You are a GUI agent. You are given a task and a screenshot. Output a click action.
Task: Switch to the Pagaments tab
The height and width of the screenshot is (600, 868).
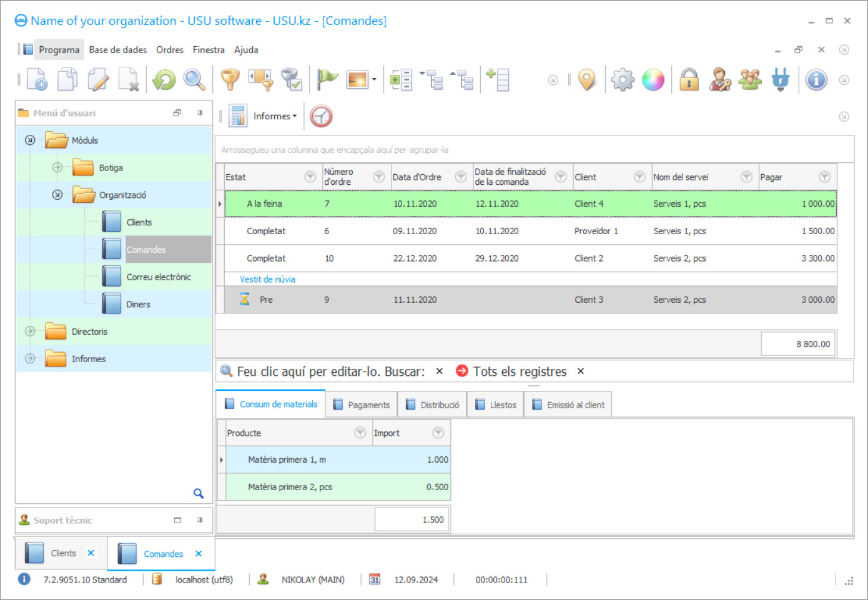[x=362, y=405]
